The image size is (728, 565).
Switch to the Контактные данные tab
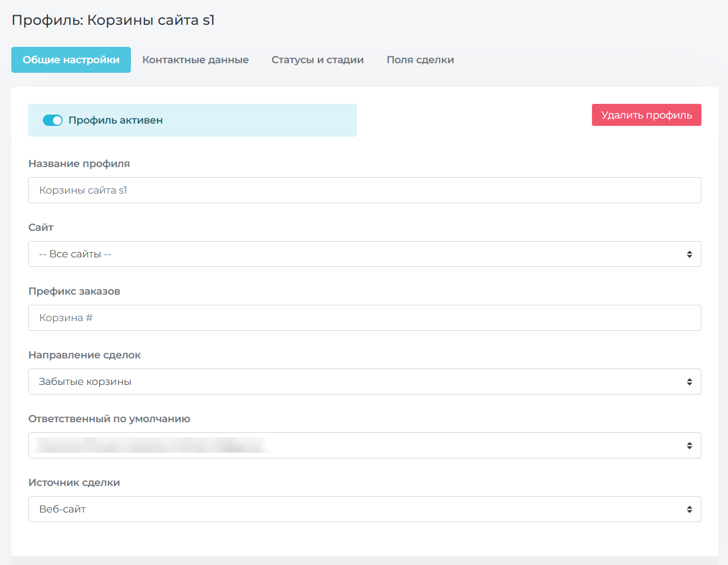click(195, 60)
